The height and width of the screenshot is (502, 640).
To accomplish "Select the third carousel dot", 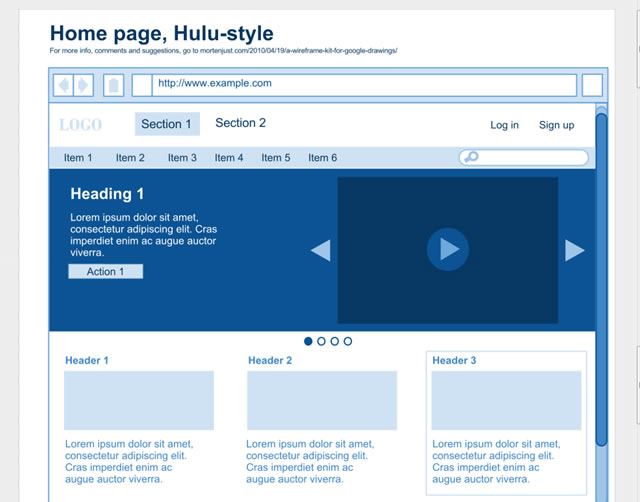I will point(334,341).
